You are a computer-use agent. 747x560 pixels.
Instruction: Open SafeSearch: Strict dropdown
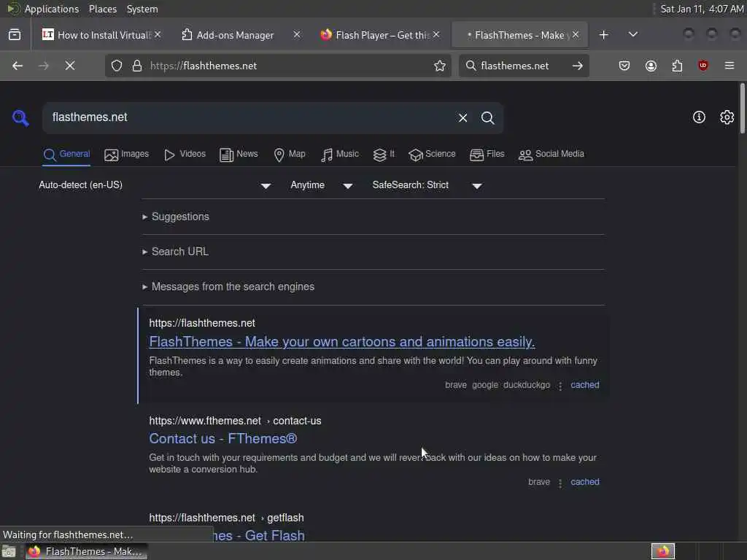click(427, 185)
